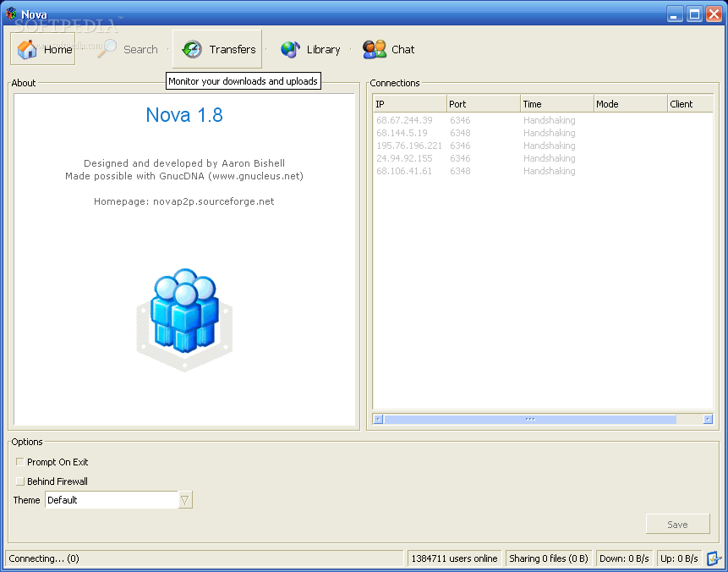Switch to the Home tab label
728x572 pixels.
(58, 49)
